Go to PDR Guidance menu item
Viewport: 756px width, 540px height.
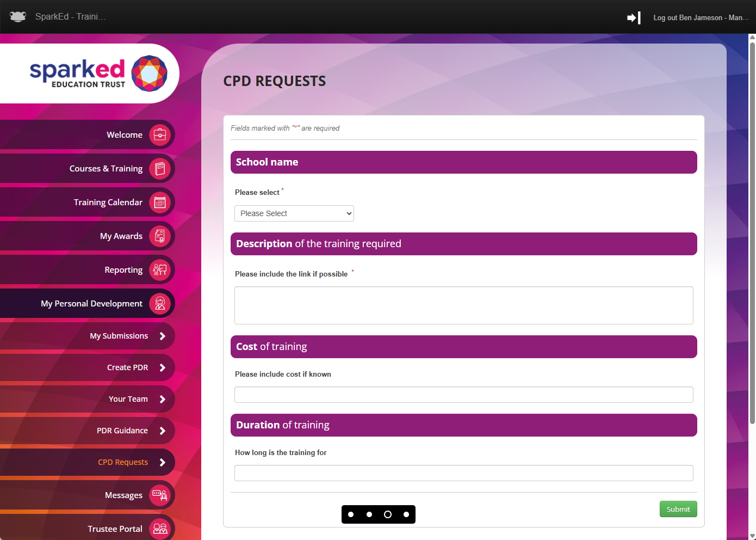pyautogui.click(x=122, y=431)
